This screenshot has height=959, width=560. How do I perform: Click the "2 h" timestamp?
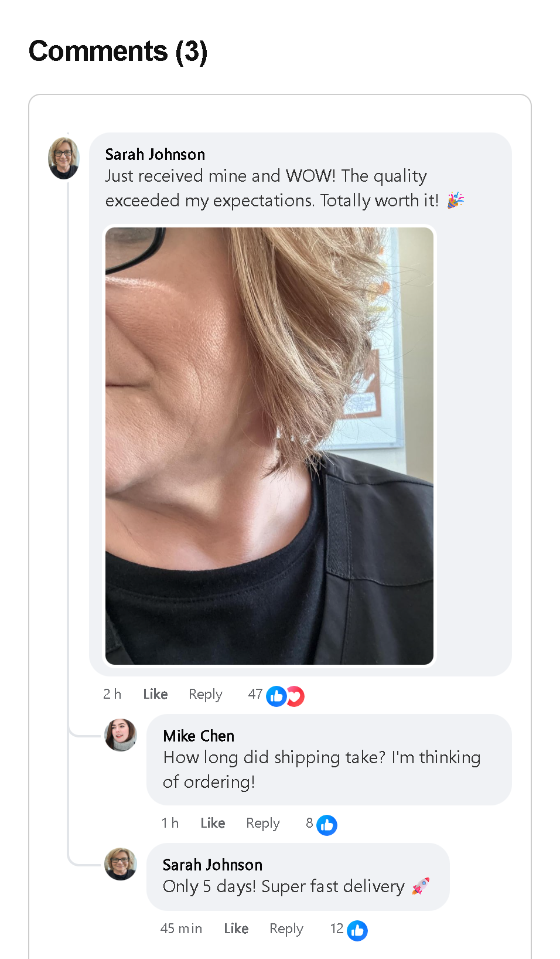(112, 694)
